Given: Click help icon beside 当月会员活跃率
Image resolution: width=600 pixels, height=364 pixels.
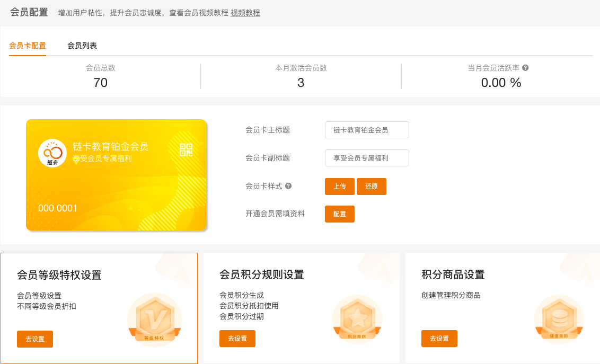Looking at the screenshot, I should (525, 68).
